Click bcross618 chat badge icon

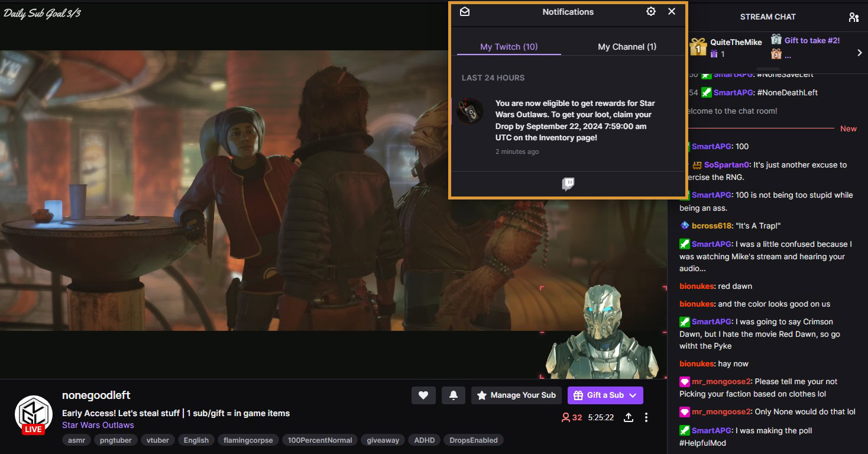click(685, 226)
